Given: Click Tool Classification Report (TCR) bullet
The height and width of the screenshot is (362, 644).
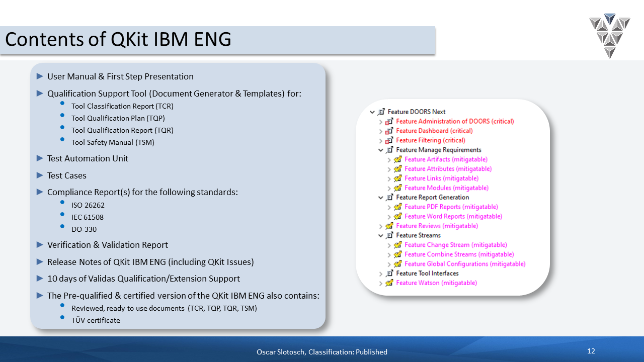Looking at the screenshot, I should [122, 106].
